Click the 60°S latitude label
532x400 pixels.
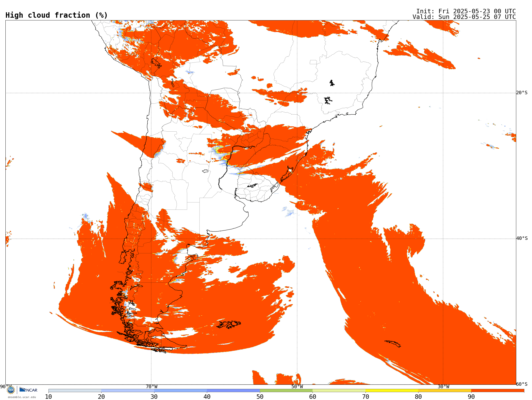[522, 384]
